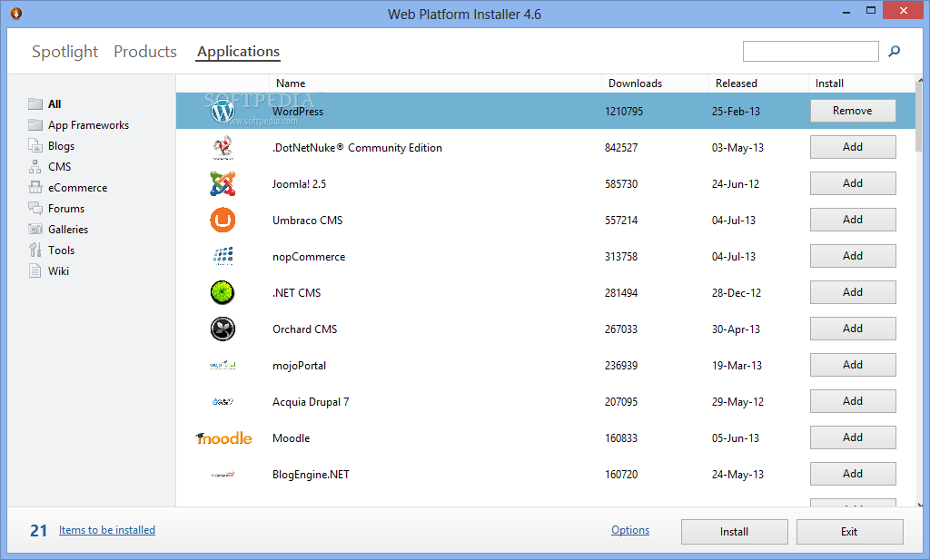Click into the search input field
This screenshot has width=930, height=560.
(810, 52)
